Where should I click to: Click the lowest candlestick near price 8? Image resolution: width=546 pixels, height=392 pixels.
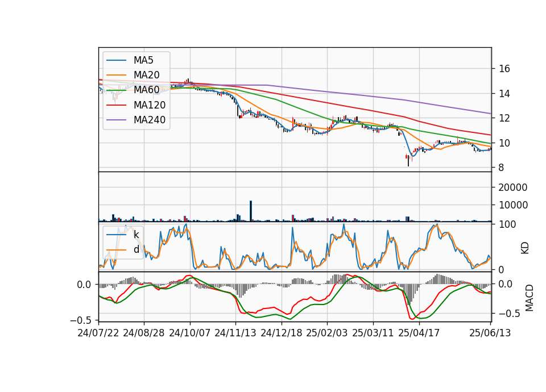(408, 160)
